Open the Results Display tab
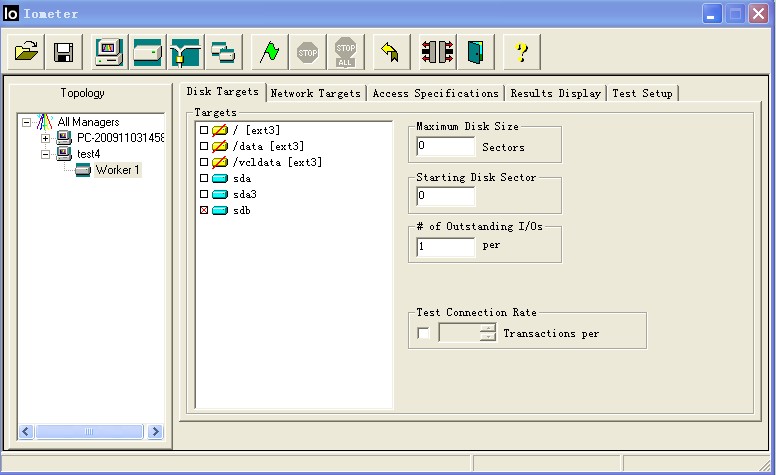The height and width of the screenshot is (475, 776). coord(555,93)
